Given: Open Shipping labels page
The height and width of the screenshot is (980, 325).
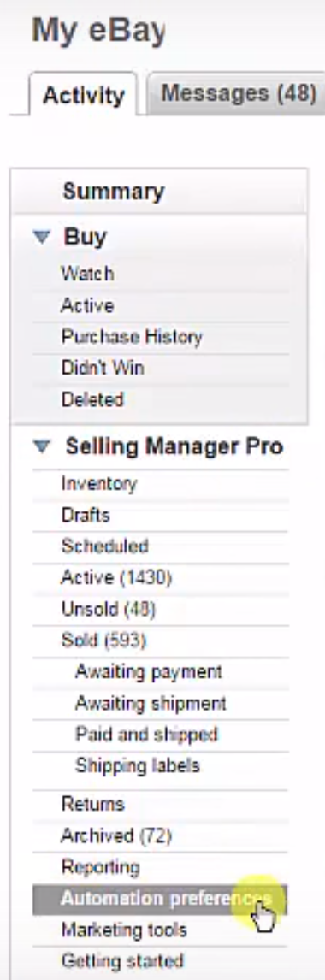Looking at the screenshot, I should point(138,765).
